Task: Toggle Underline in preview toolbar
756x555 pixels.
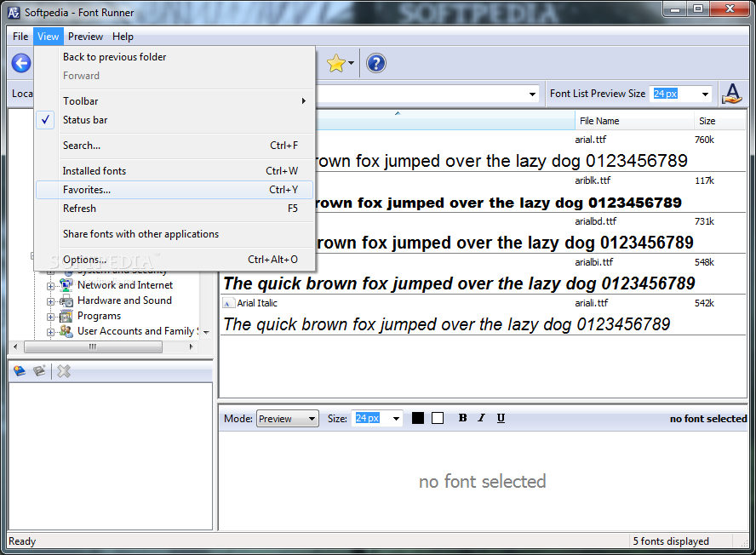Action: 501,418
